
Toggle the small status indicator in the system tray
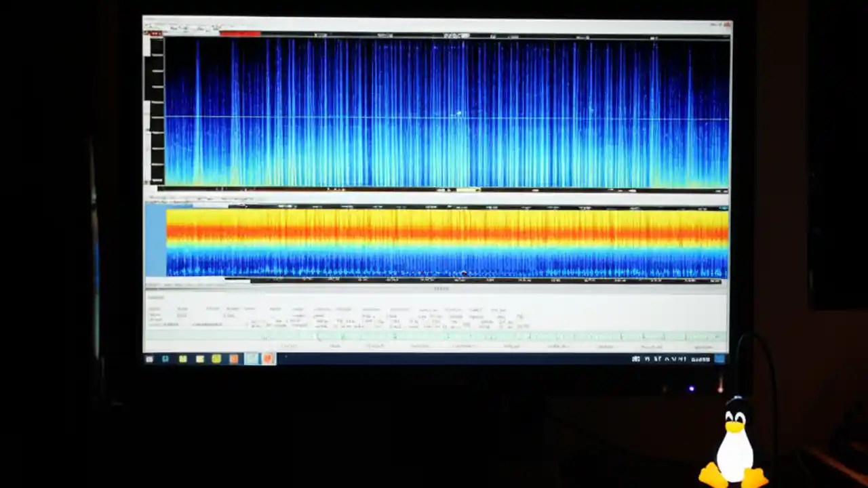click(719, 359)
